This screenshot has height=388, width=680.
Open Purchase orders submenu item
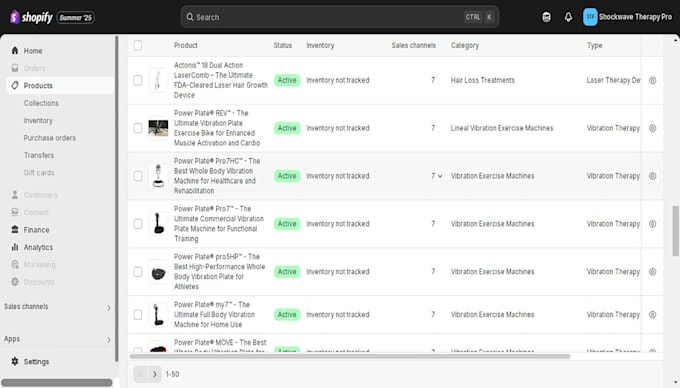click(49, 138)
